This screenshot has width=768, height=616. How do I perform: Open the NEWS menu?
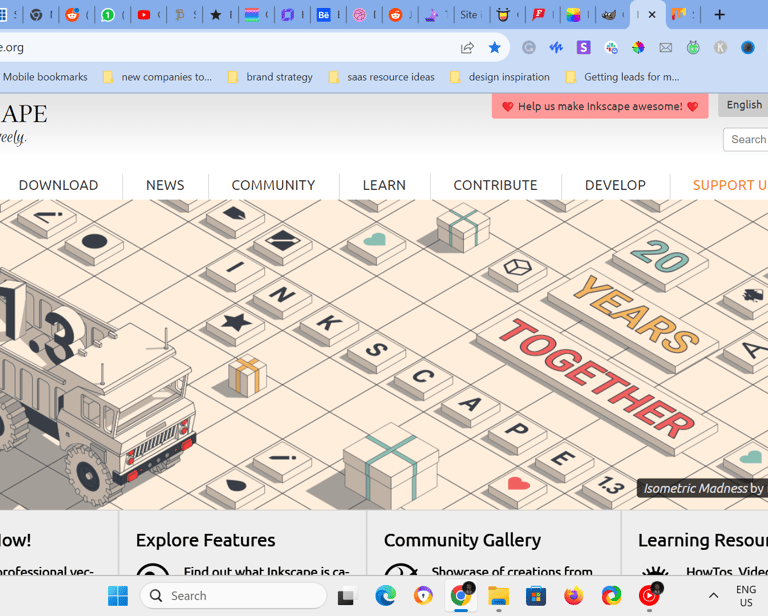coord(165,185)
